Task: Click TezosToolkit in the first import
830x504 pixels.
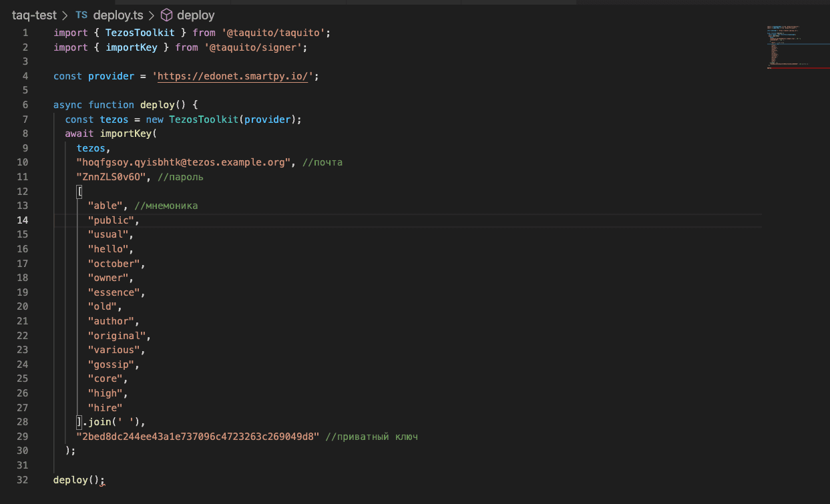Action: 140,33
